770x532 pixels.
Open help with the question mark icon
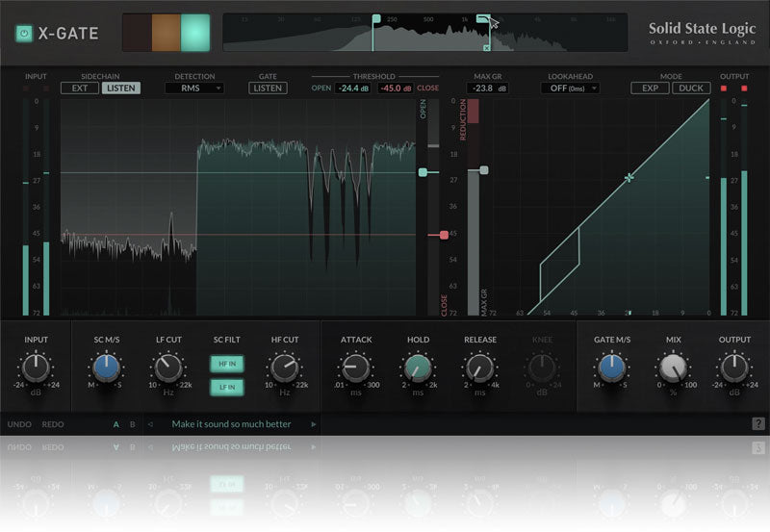pyautogui.click(x=758, y=424)
